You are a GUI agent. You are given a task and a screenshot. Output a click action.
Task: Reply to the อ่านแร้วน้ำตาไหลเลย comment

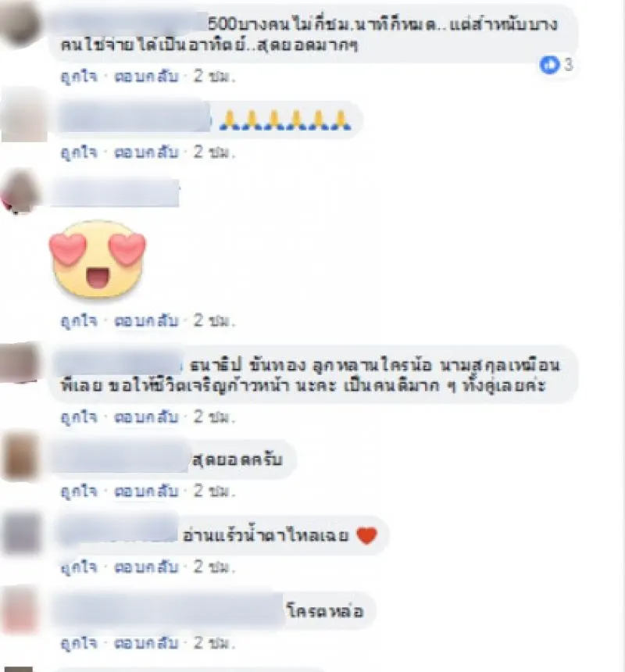pyautogui.click(x=146, y=567)
